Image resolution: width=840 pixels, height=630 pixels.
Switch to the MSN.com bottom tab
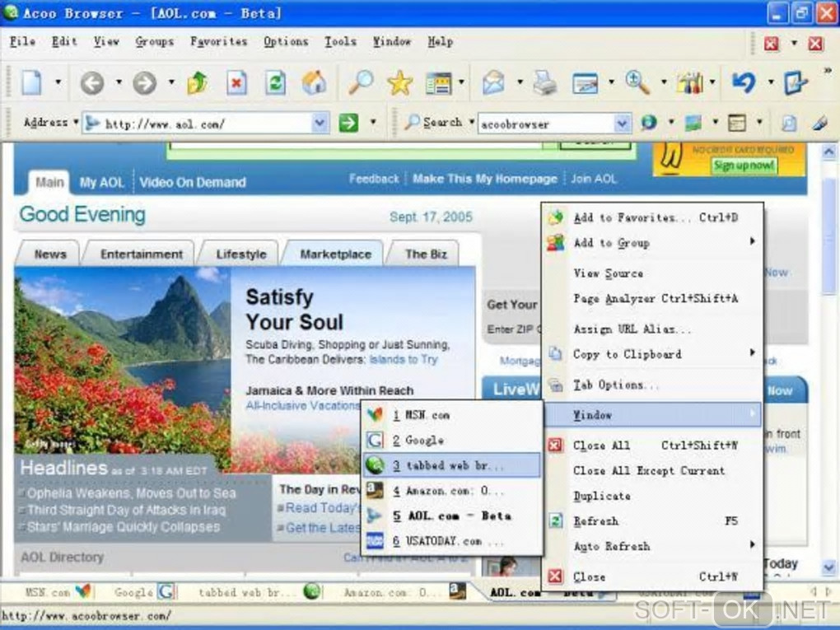tap(58, 592)
